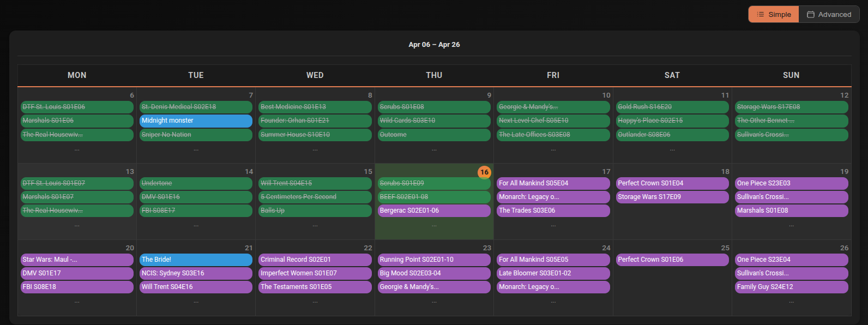This screenshot has height=325, width=868.
Task: Open Marshals S01E06 entry
Action: click(x=77, y=121)
